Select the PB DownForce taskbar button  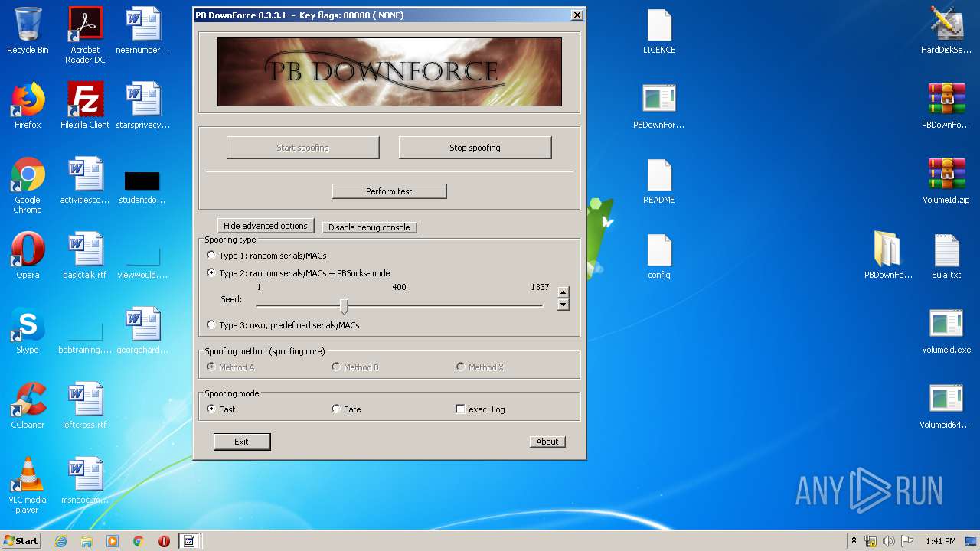pos(189,541)
